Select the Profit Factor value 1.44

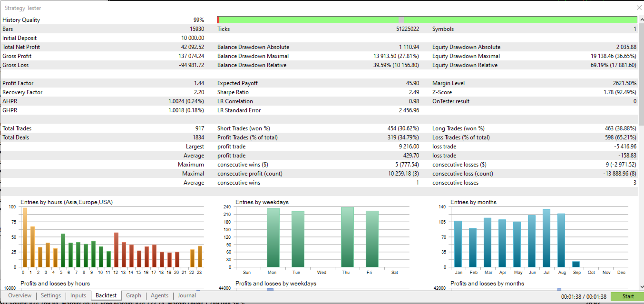tap(199, 83)
